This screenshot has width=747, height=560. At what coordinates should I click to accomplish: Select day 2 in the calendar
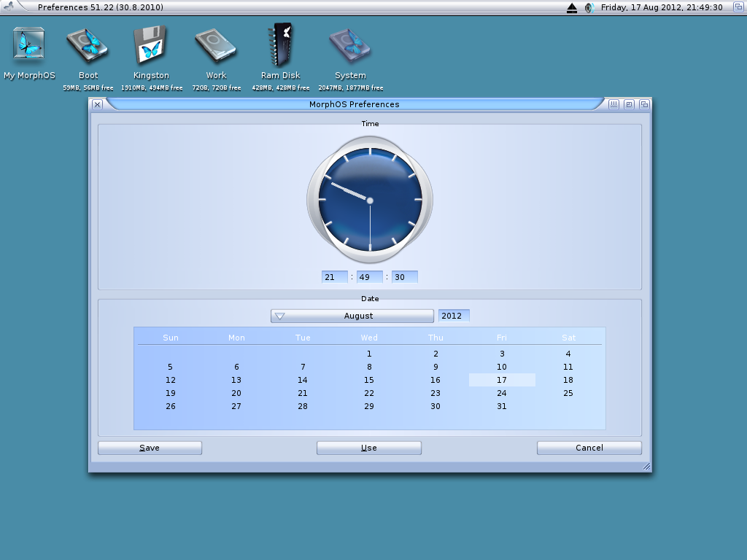436,354
